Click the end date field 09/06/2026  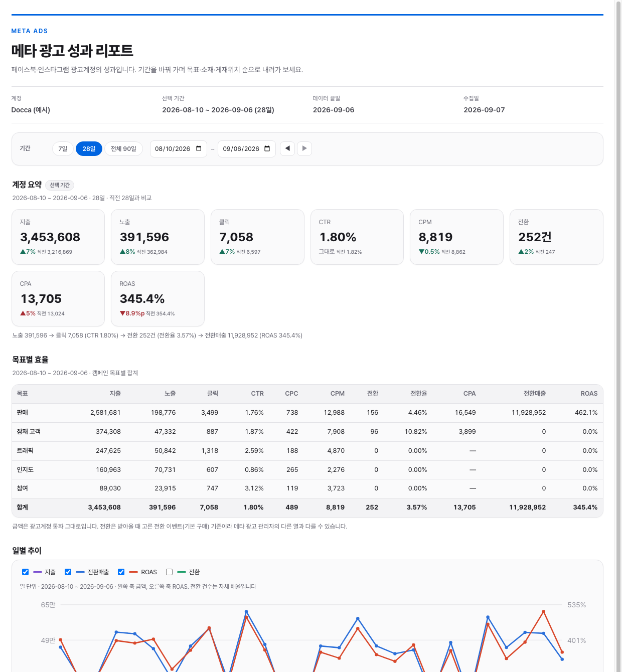pos(247,149)
